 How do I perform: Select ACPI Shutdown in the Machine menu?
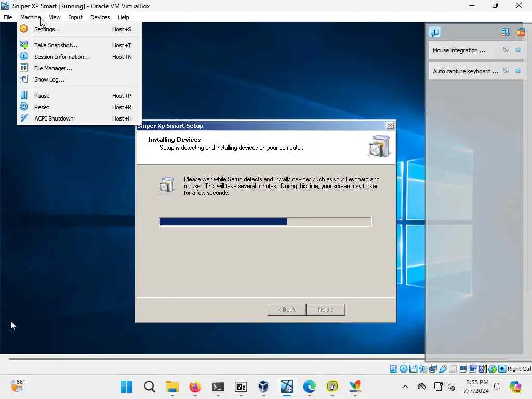[x=79, y=118]
